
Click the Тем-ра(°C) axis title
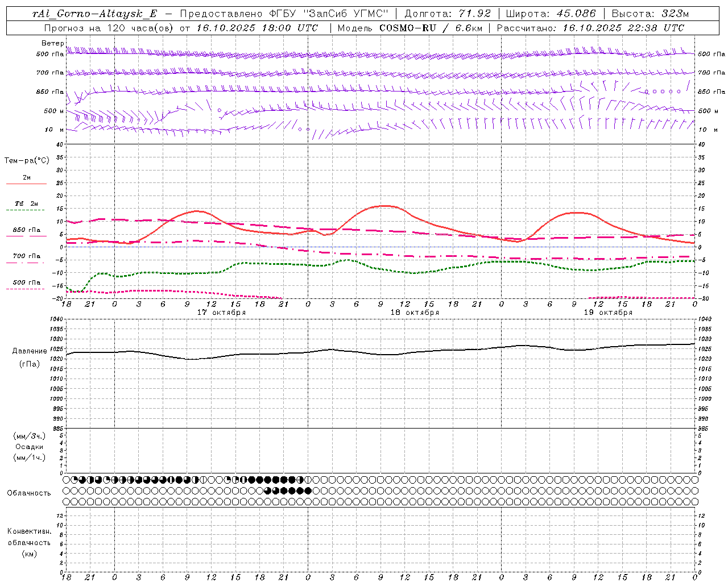[27, 161]
